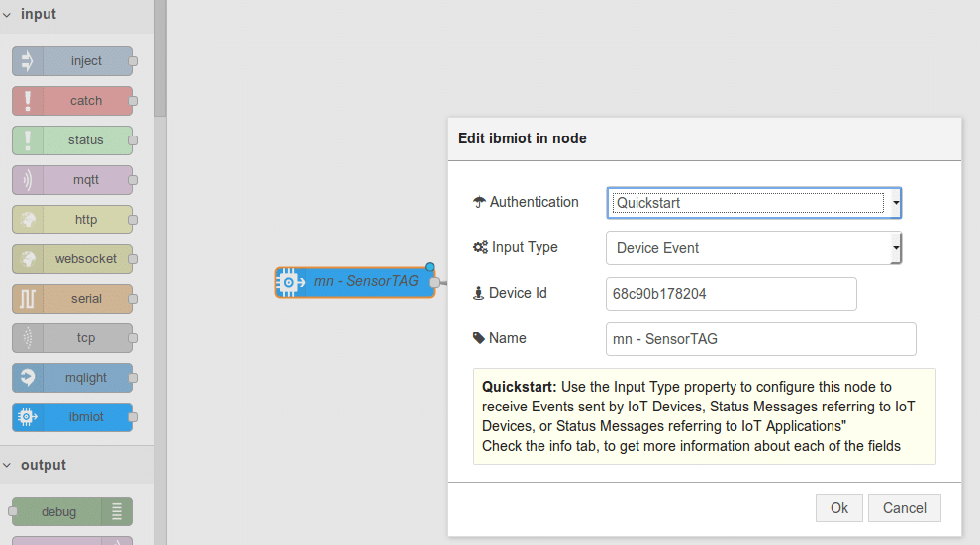
Task: Click the blue changed-status dot on the SensorTAG node
Action: click(x=430, y=267)
